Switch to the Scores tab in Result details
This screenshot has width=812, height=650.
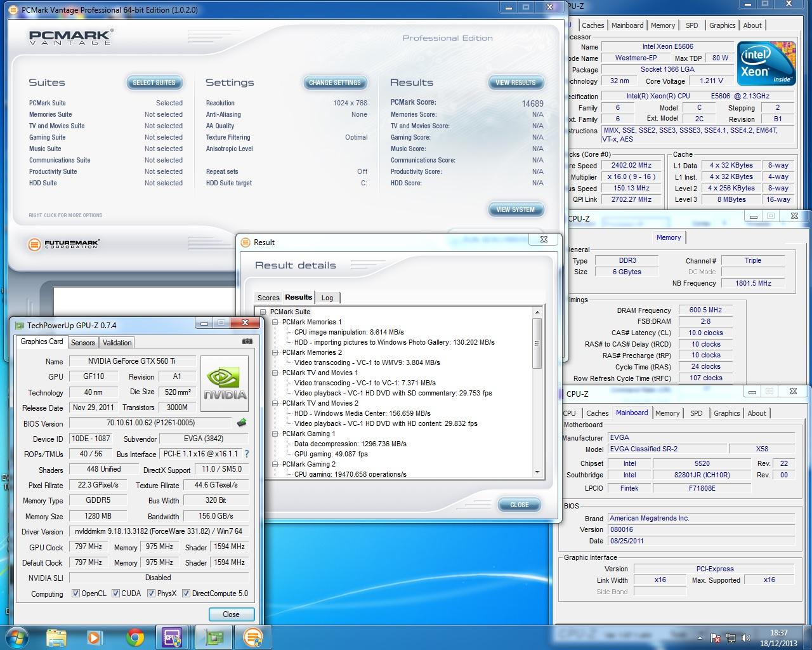pos(268,298)
